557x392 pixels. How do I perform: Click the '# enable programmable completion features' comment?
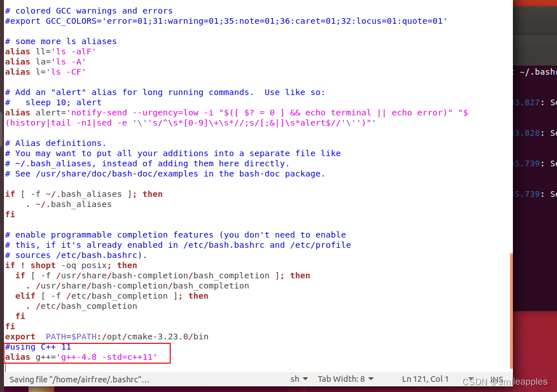point(175,235)
